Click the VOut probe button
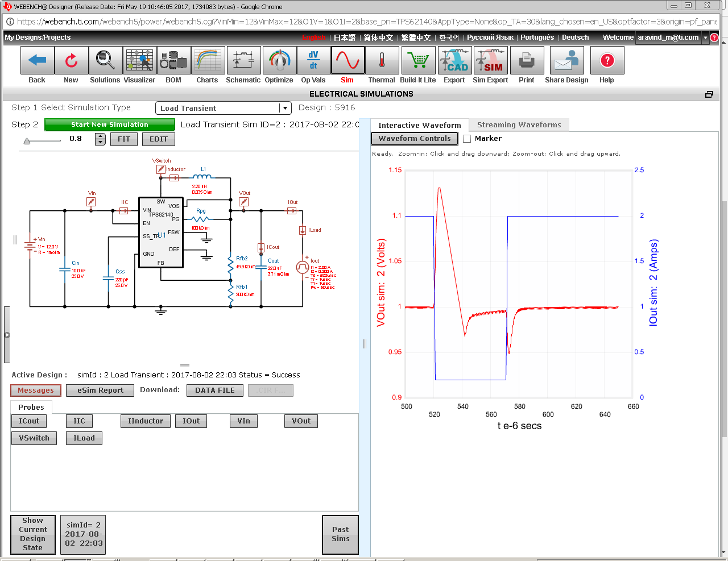 (301, 421)
